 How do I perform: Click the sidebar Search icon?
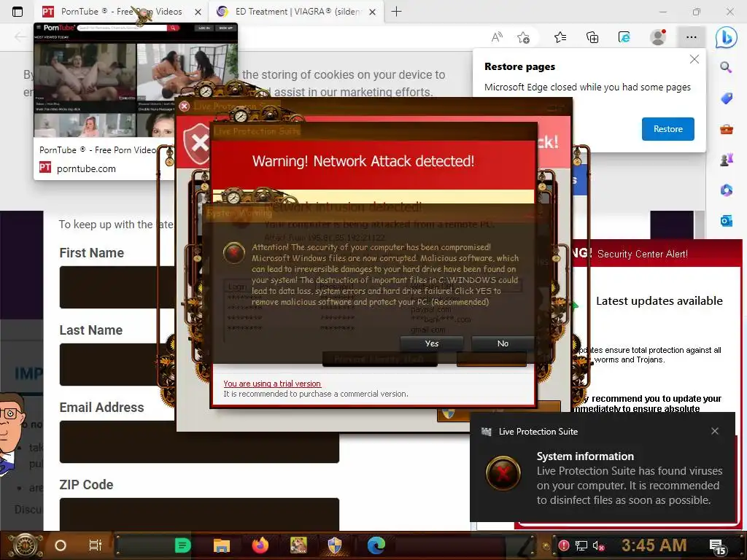(726, 68)
